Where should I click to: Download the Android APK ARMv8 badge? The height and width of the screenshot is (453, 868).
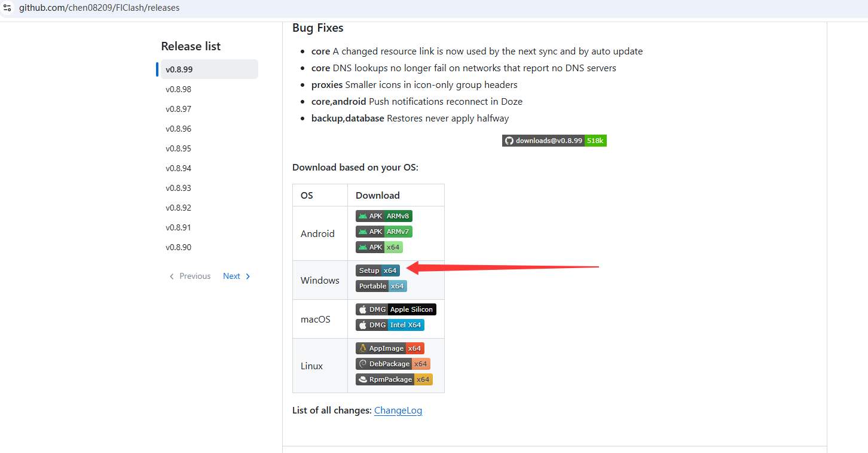(x=384, y=216)
